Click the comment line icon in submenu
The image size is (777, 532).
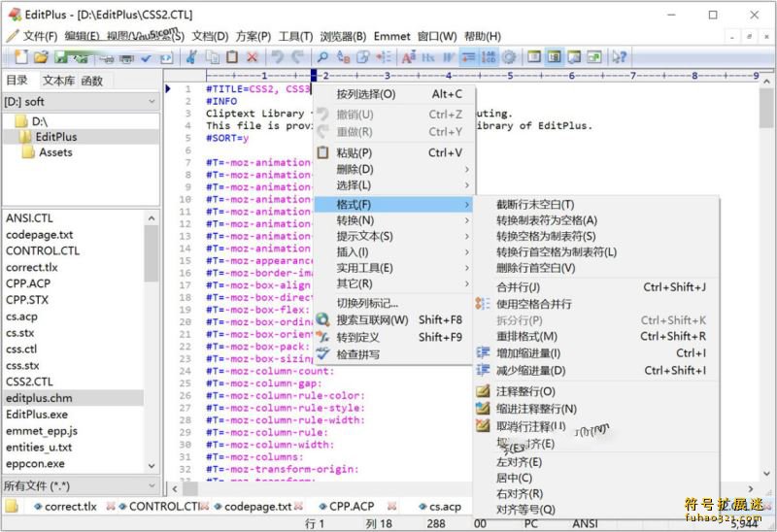coord(483,391)
